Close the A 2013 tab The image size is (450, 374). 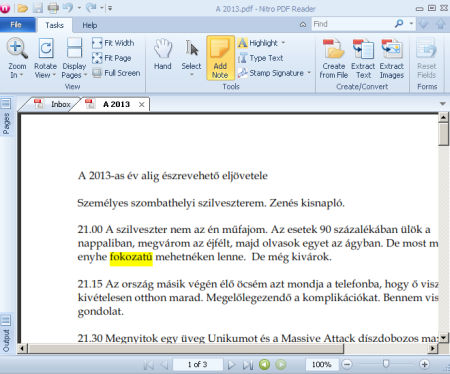pyautogui.click(x=142, y=105)
